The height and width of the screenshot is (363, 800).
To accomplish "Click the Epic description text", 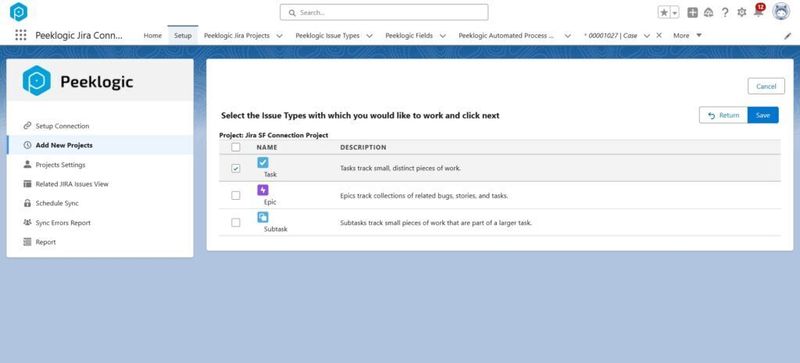I will (x=424, y=196).
